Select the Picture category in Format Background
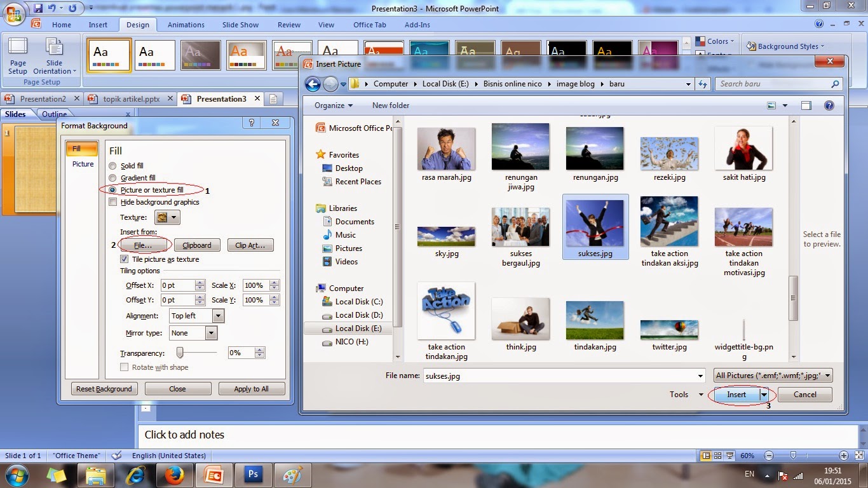Image resolution: width=868 pixels, height=488 pixels. click(x=83, y=164)
